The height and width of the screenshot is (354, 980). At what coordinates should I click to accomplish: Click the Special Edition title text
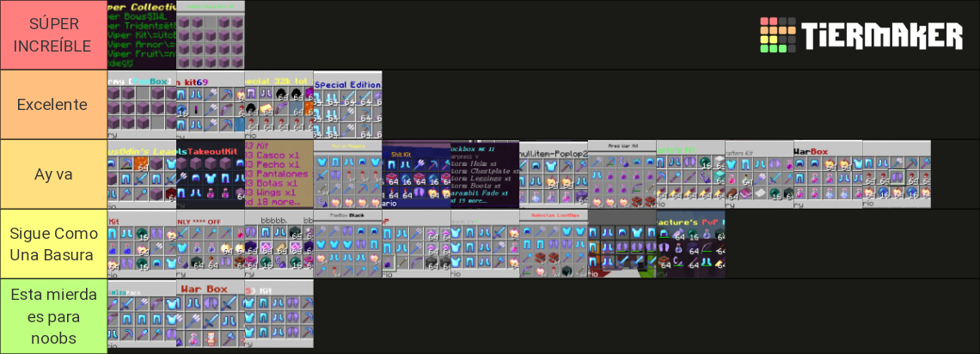tap(348, 84)
